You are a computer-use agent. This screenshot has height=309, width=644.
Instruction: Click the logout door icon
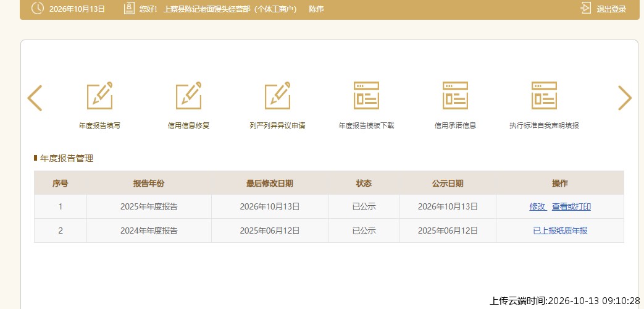[586, 8]
